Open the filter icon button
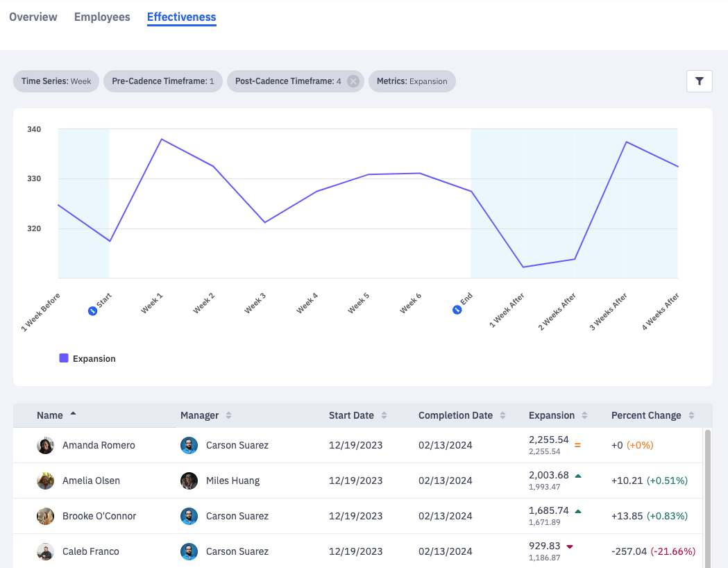This screenshot has width=728, height=568. tap(699, 81)
